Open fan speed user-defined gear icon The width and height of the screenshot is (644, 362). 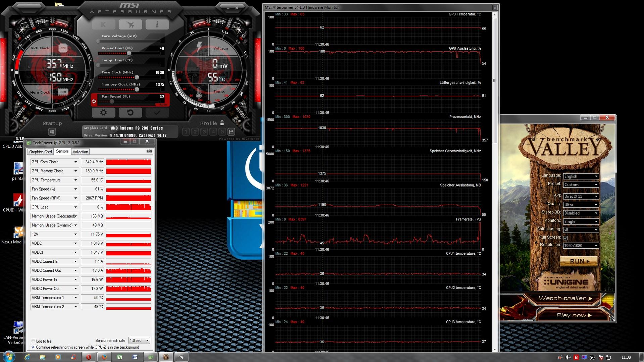[x=94, y=101]
